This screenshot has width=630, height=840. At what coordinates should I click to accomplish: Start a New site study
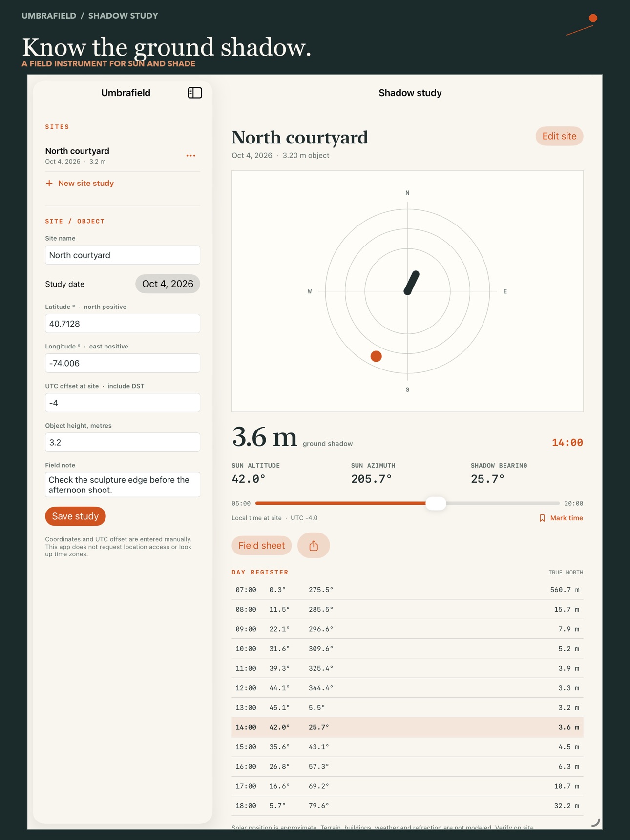[x=80, y=184]
